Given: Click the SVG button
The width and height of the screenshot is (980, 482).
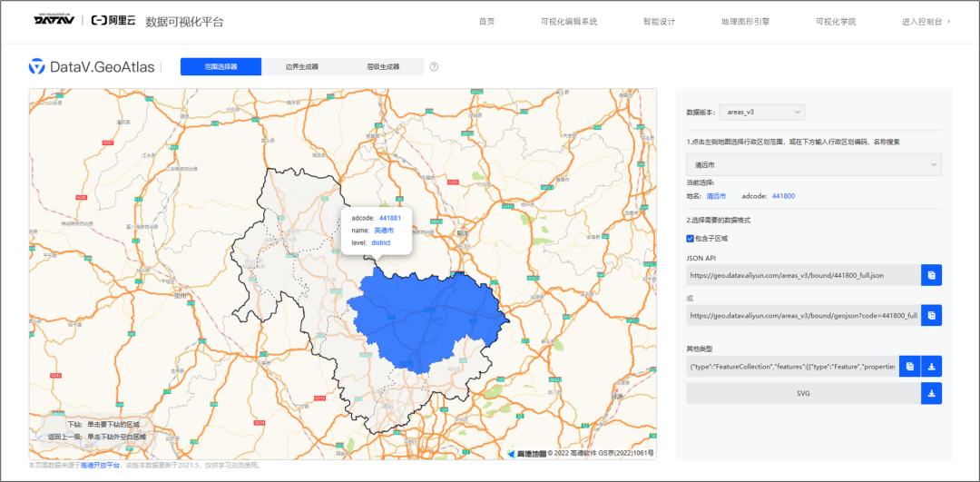Looking at the screenshot, I should pos(803,393).
